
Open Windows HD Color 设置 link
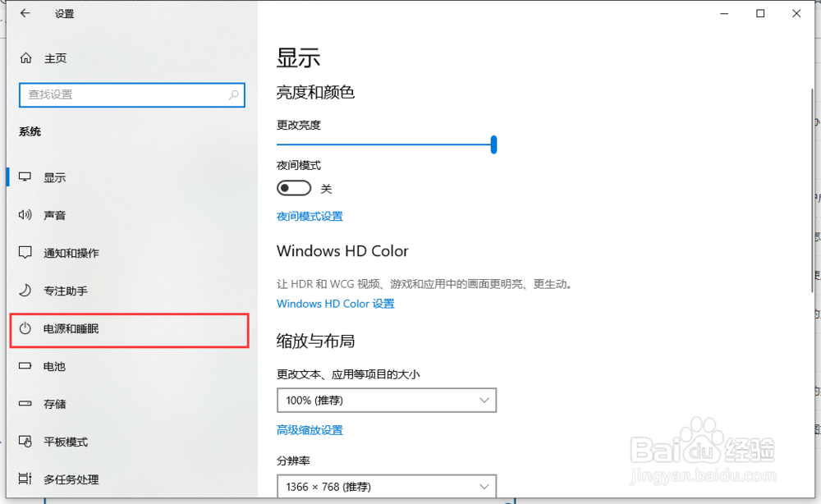(335, 304)
